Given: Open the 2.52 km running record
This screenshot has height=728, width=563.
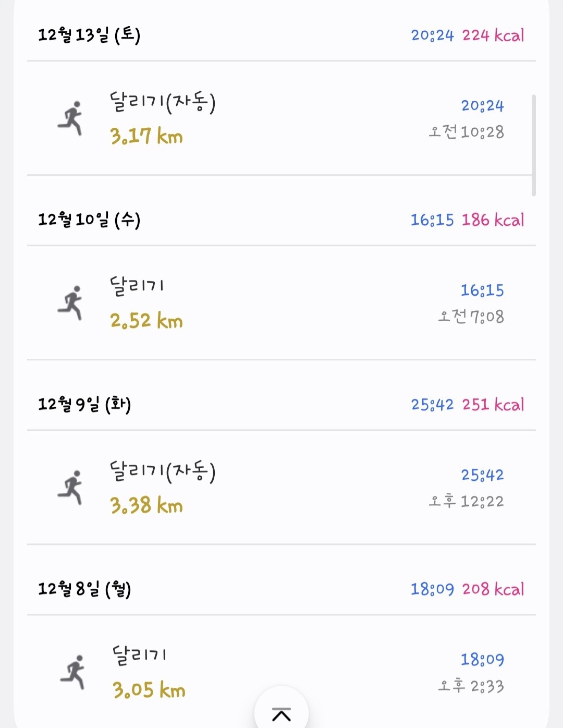Looking at the screenshot, I should pos(146,321).
